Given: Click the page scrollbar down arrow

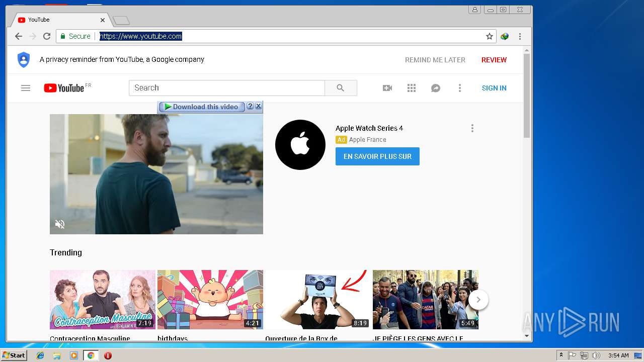Looking at the screenshot, I should click(x=527, y=336).
